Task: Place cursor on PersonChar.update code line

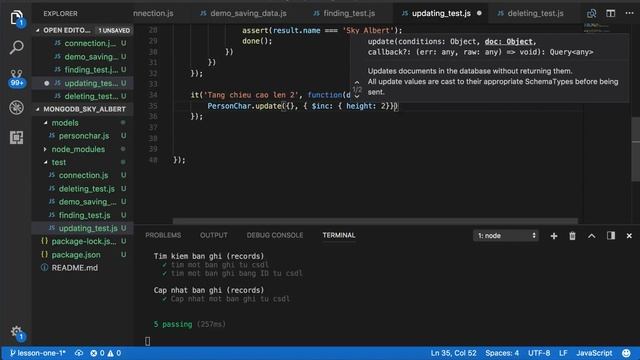Action: click(x=302, y=106)
